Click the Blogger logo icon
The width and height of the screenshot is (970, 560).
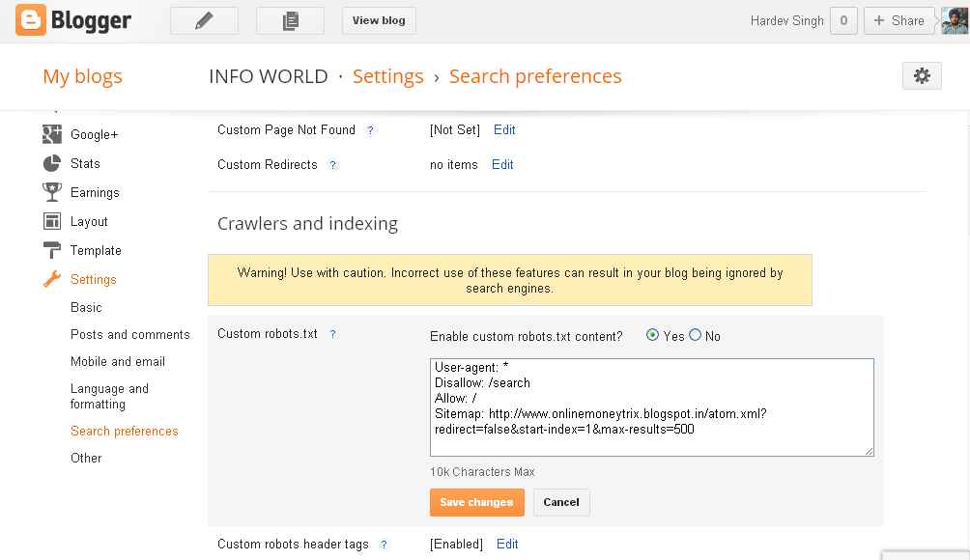click(x=30, y=19)
